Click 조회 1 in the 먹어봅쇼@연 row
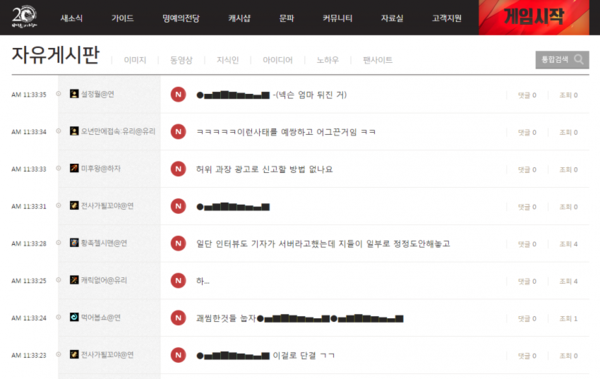600x379 pixels. point(569,319)
